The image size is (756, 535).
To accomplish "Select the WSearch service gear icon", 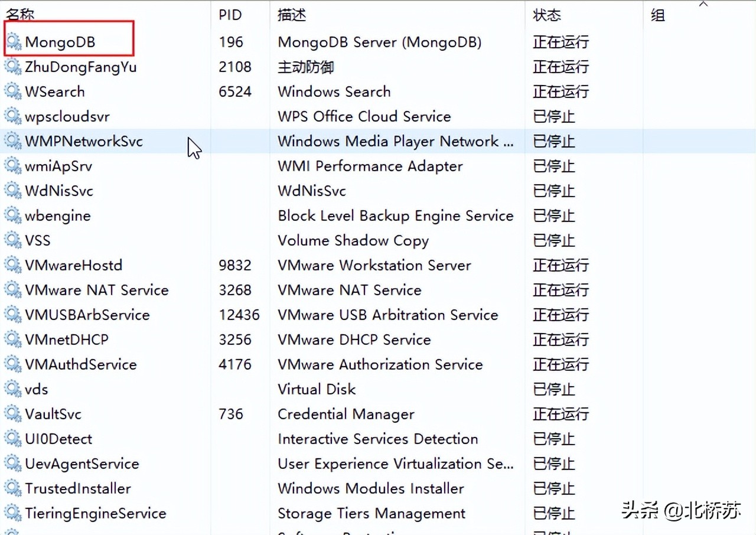I will (x=13, y=92).
